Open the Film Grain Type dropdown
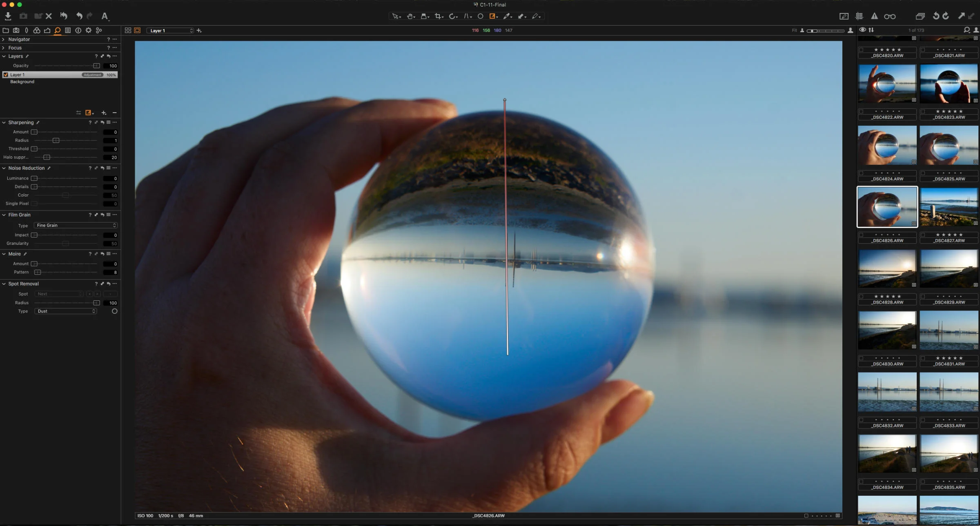The height and width of the screenshot is (526, 980). click(x=76, y=225)
